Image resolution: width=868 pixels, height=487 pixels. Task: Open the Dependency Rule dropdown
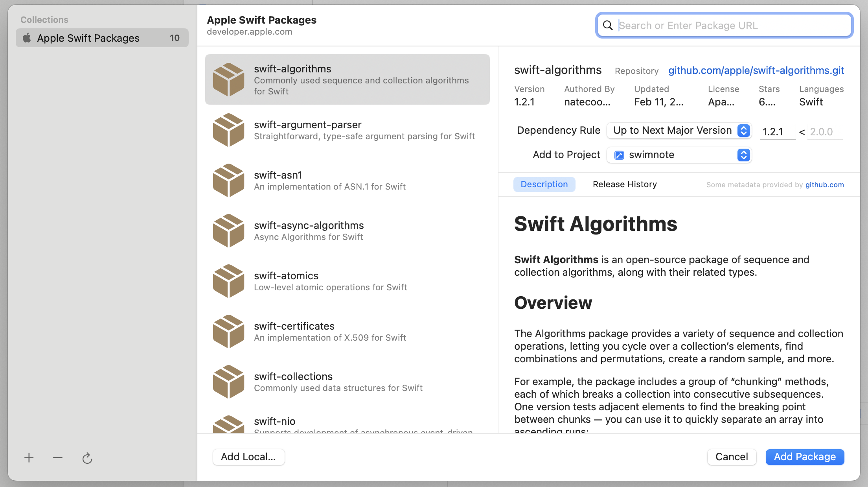point(679,131)
